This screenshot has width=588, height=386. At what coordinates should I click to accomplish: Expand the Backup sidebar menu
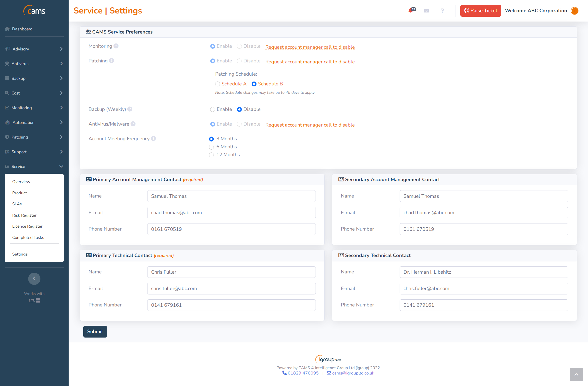[18, 78]
